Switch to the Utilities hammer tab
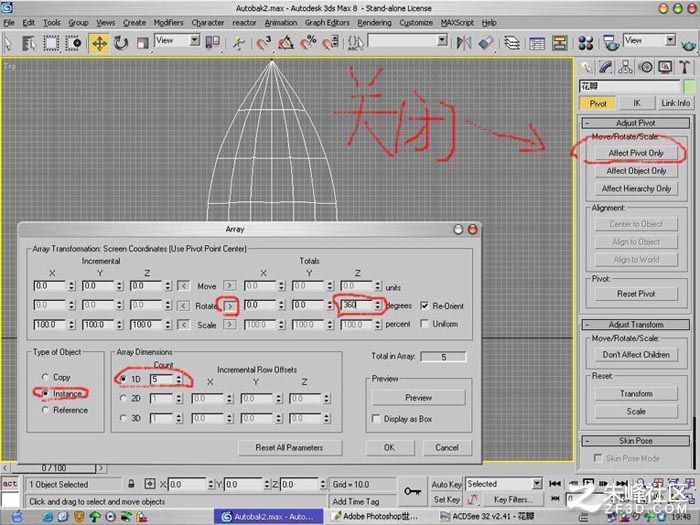Viewport: 700px width, 525px height. (x=684, y=67)
